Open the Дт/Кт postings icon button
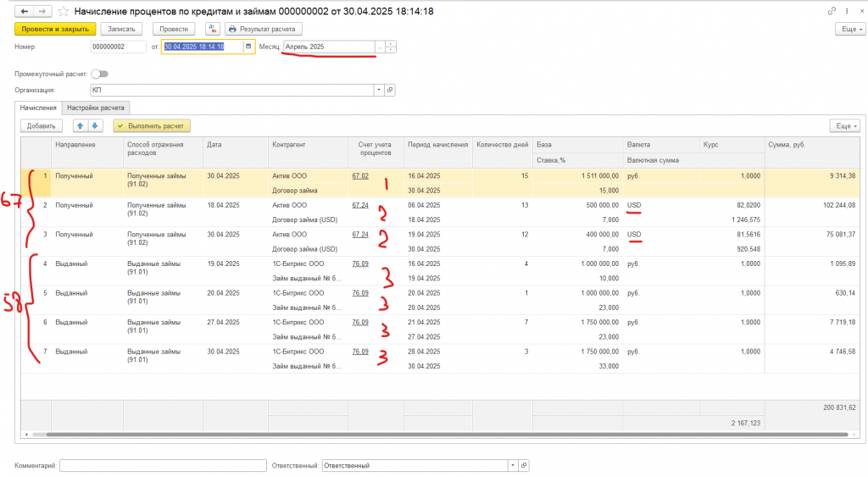Screen dimensions: 868x477 [x=213, y=29]
